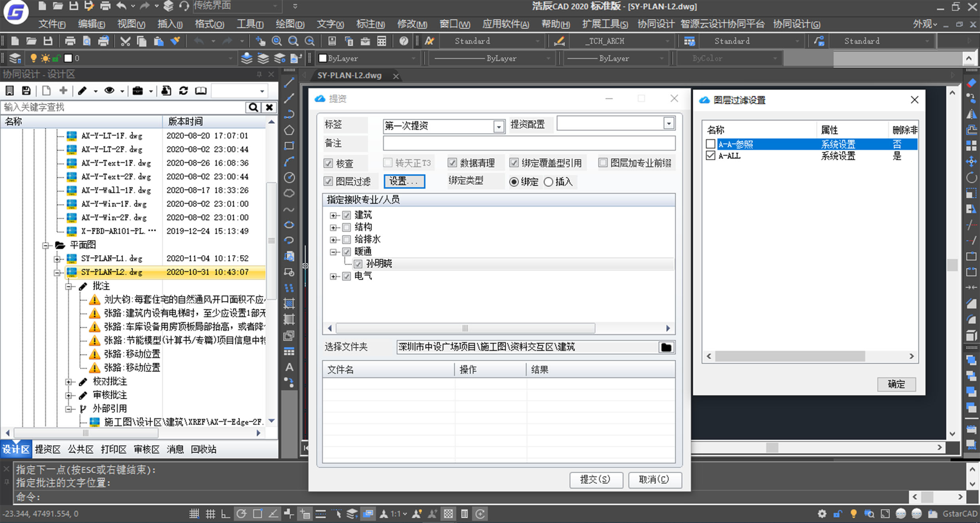
Task: Click the 提交(S) button
Action: click(x=596, y=479)
